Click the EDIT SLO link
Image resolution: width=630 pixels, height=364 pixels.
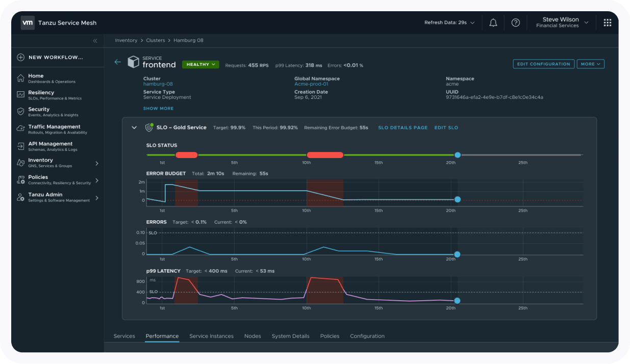446,127
